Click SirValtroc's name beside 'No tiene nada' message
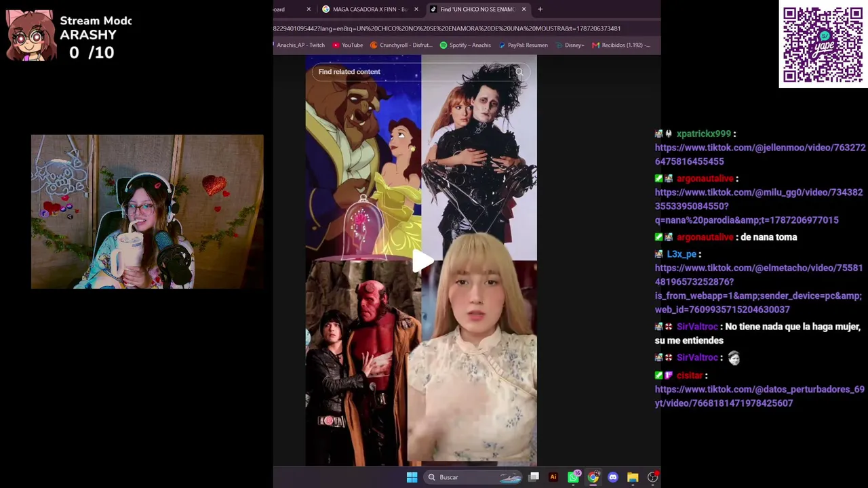The height and width of the screenshot is (488, 868). (697, 327)
